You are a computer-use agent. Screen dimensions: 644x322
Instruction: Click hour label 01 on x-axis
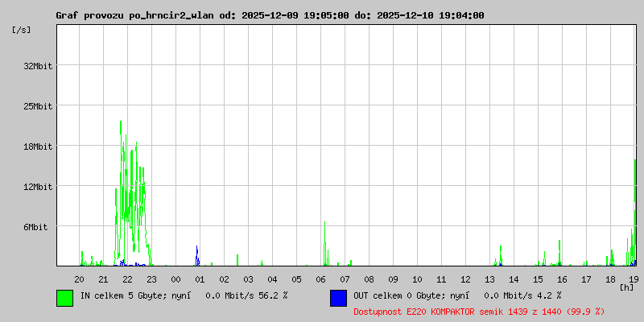coord(200,279)
